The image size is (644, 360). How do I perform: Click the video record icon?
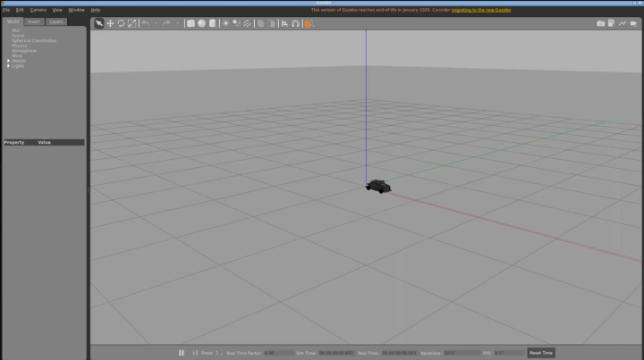[634, 23]
